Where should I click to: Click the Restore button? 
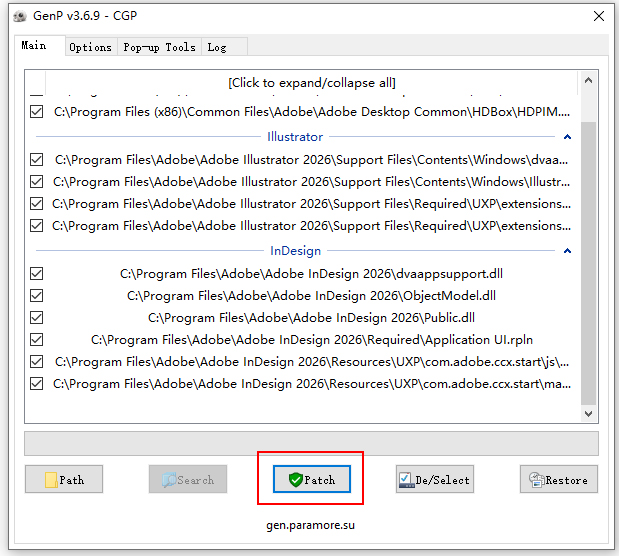pos(559,479)
